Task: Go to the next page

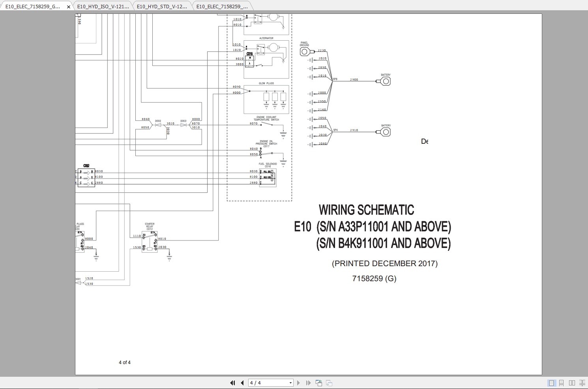Action: (299, 383)
